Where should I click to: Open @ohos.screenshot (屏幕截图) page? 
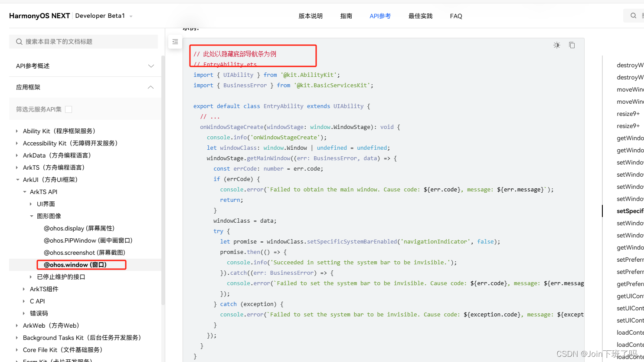pyautogui.click(x=85, y=253)
